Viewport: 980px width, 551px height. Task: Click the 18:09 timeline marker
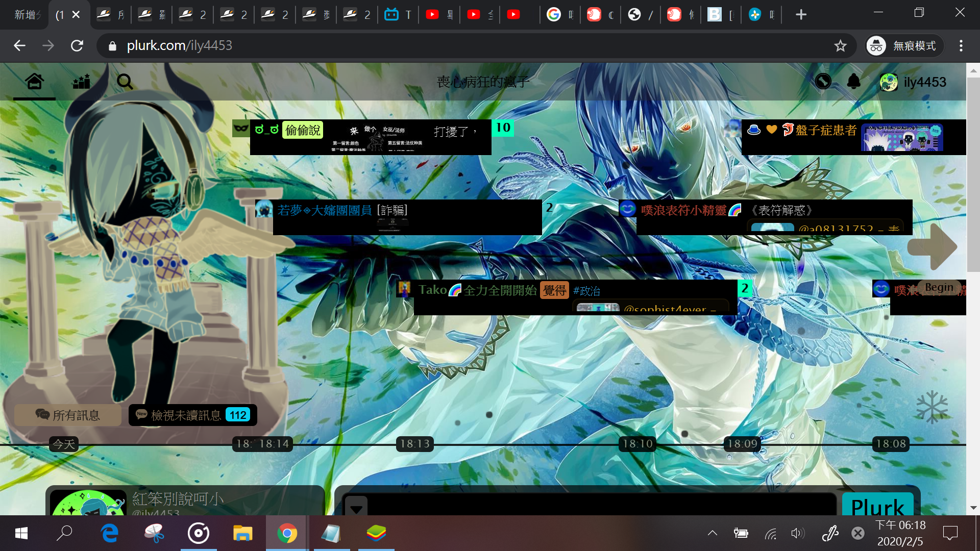(742, 444)
